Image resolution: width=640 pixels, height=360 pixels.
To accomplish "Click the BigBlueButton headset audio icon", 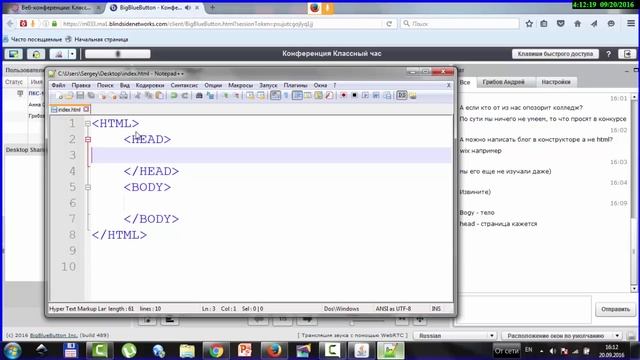I will pyautogui.click(x=36, y=54).
